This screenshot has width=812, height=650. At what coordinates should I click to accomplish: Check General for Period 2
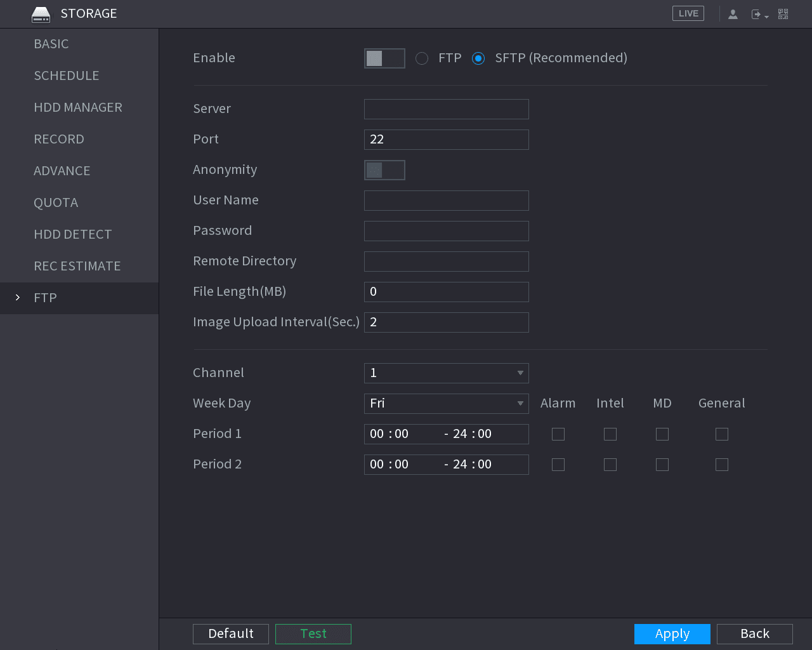[x=722, y=465]
